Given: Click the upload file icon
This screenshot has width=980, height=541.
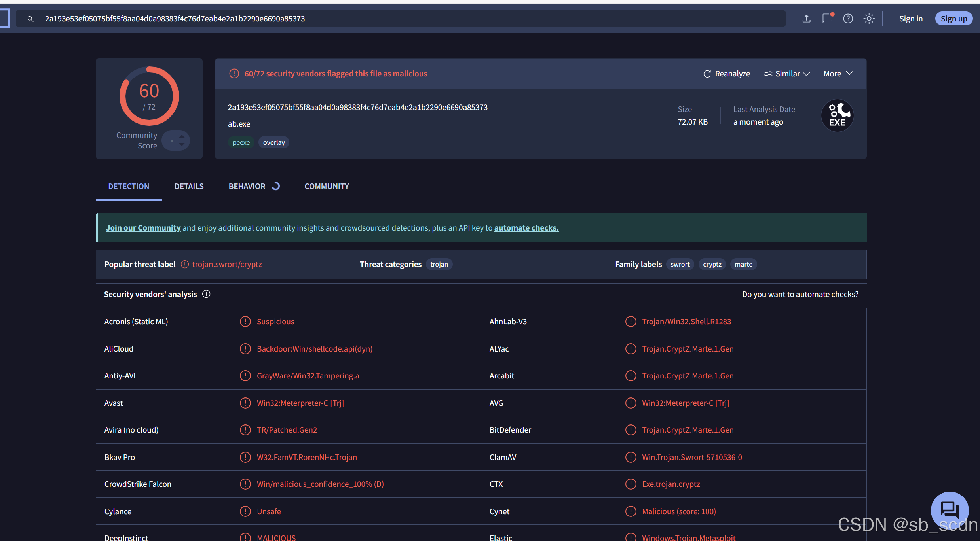Looking at the screenshot, I should point(806,19).
